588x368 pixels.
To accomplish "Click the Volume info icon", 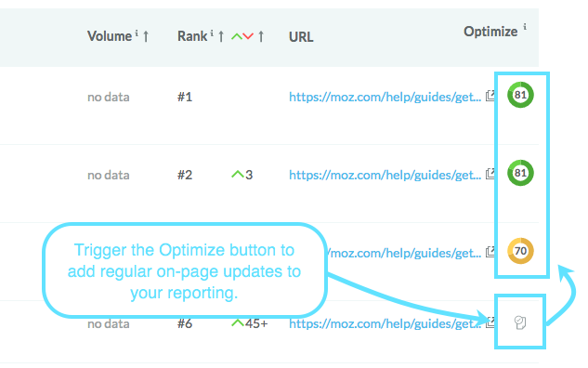I will tap(137, 33).
